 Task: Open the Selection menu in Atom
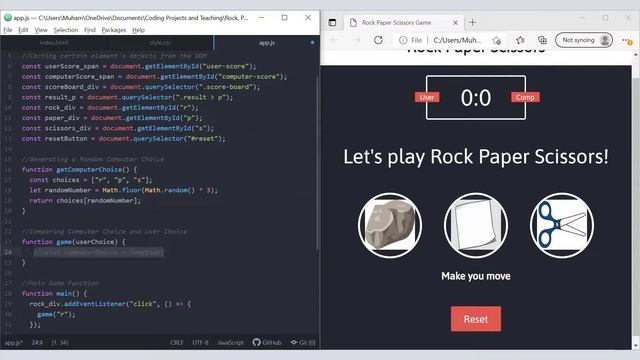pyautogui.click(x=66, y=30)
